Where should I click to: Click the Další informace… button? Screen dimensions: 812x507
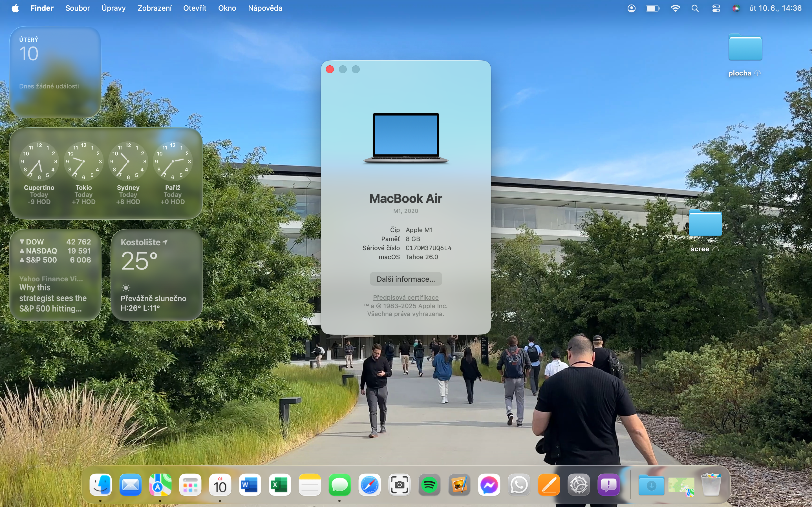coord(405,279)
